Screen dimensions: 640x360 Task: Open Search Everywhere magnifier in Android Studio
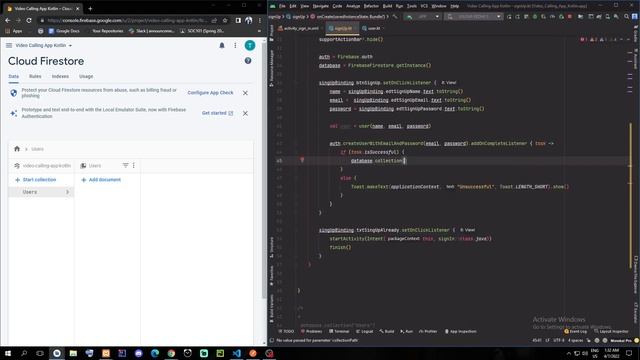tap(626, 17)
